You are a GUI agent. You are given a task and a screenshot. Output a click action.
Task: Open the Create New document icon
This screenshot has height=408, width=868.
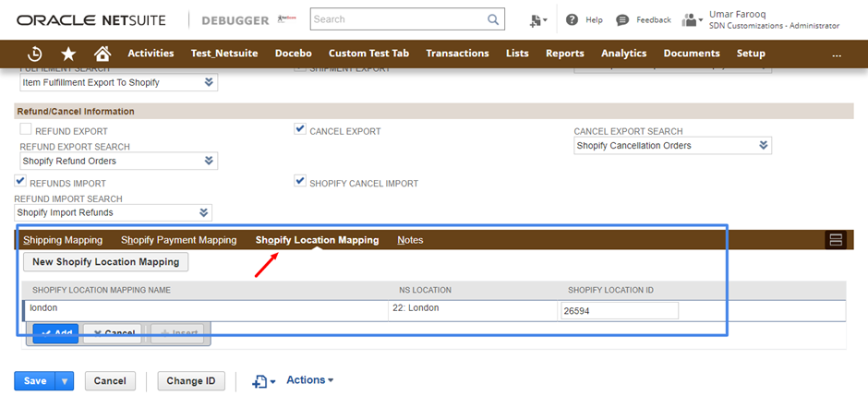[538, 20]
